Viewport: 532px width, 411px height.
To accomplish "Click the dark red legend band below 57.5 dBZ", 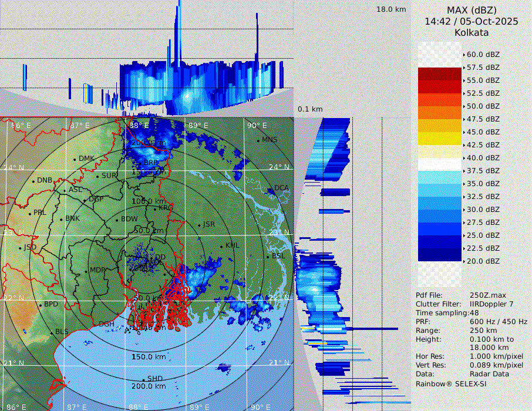I will coord(440,74).
